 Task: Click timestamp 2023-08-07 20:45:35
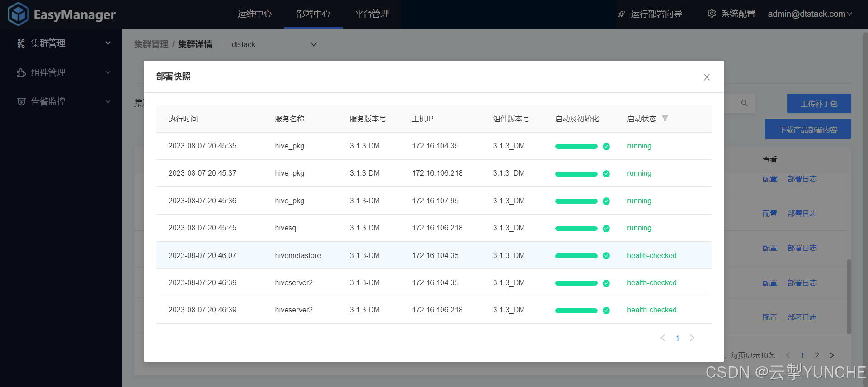[x=203, y=146]
